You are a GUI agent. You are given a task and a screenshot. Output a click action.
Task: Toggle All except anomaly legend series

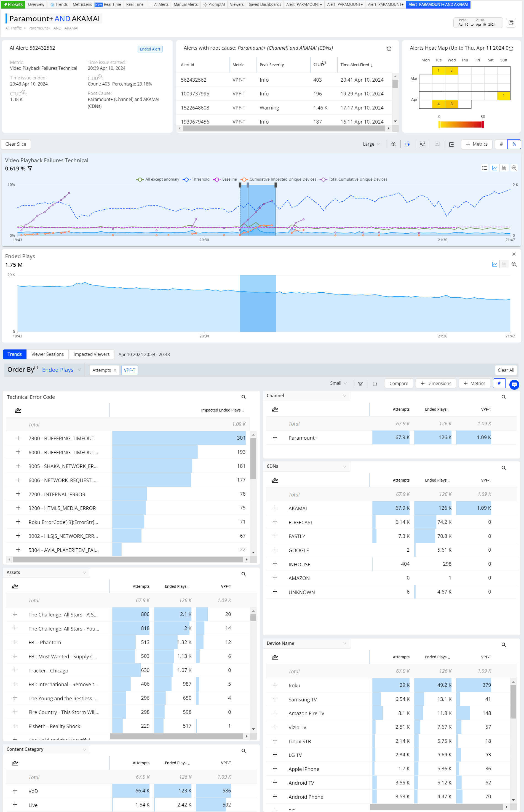(x=158, y=179)
